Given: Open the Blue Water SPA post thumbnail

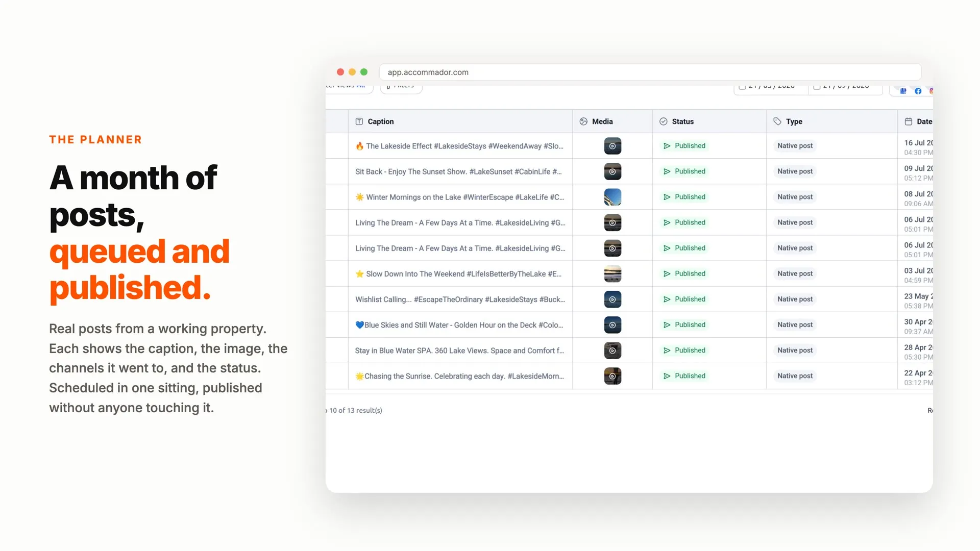Looking at the screenshot, I should [x=612, y=350].
